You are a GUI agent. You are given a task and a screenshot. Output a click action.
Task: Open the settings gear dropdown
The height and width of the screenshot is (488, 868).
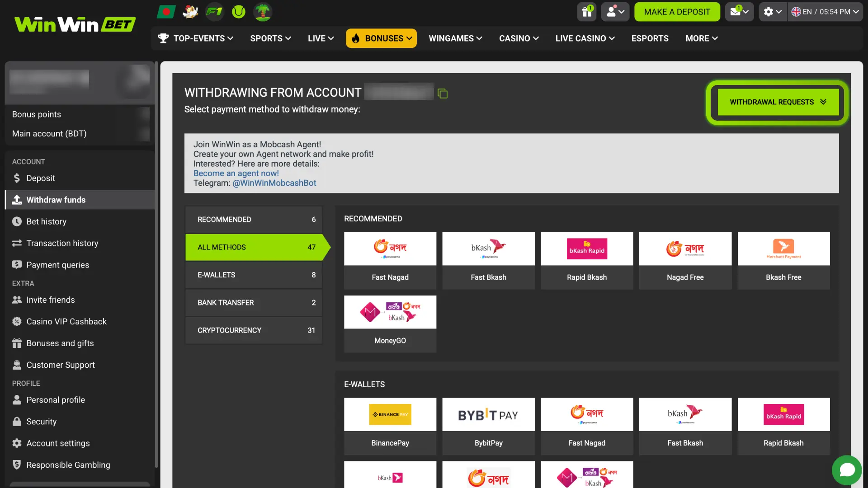[773, 12]
